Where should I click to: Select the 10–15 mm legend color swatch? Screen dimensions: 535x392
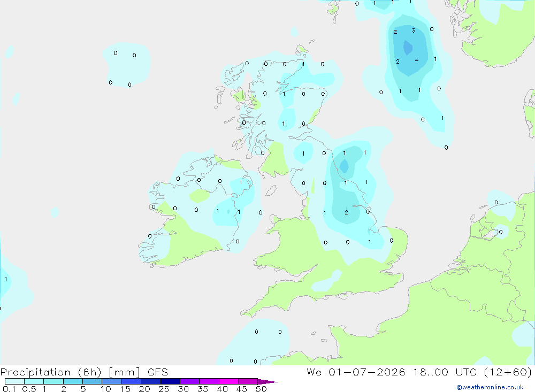point(112,381)
